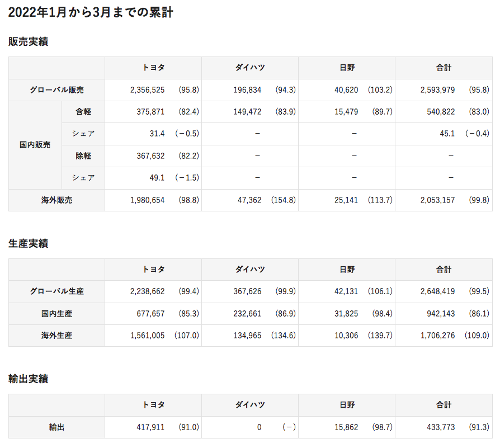Click the 生産実績 section heading

point(28,243)
